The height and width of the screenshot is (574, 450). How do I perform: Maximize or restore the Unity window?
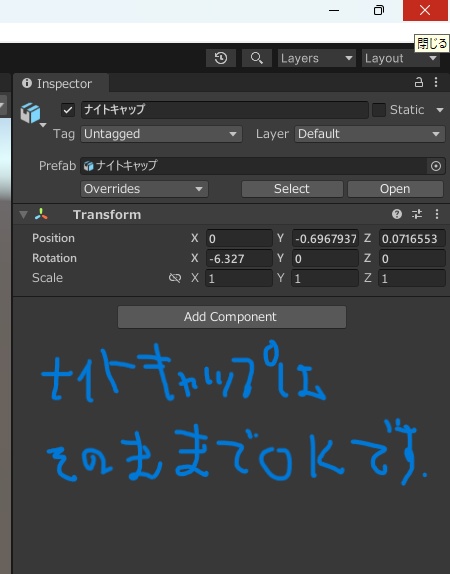tap(379, 10)
